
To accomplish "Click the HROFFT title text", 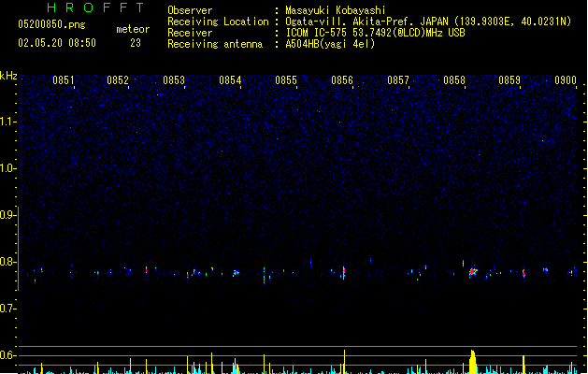I will click(x=96, y=7).
